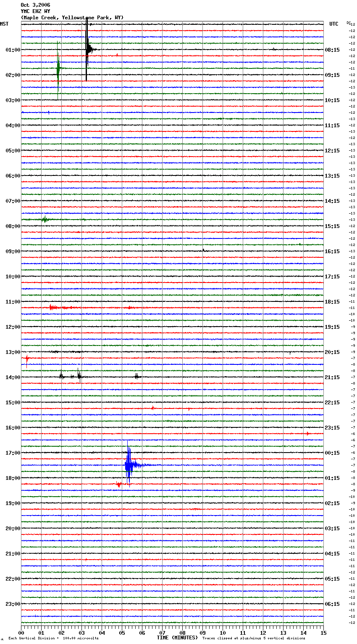The image size is (357, 644).
Task: Select the 20:00 MST time label
Action: tap(13, 529)
